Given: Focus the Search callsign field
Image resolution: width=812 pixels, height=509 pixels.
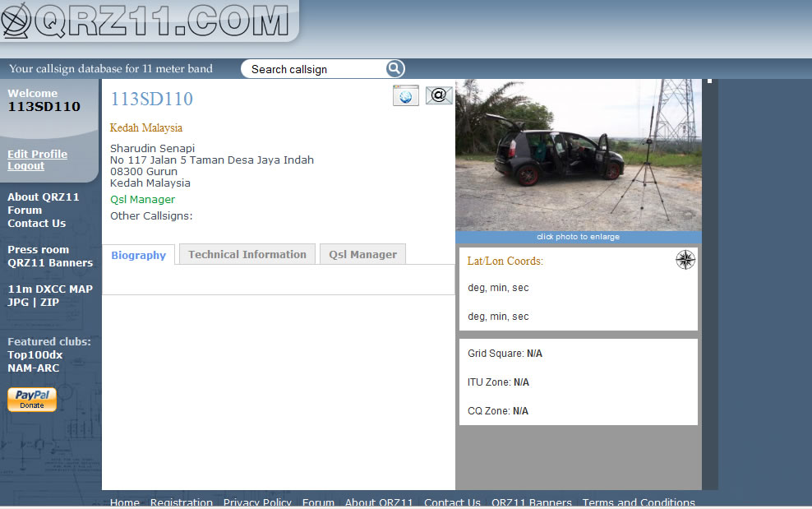Looking at the screenshot, I should (314, 69).
